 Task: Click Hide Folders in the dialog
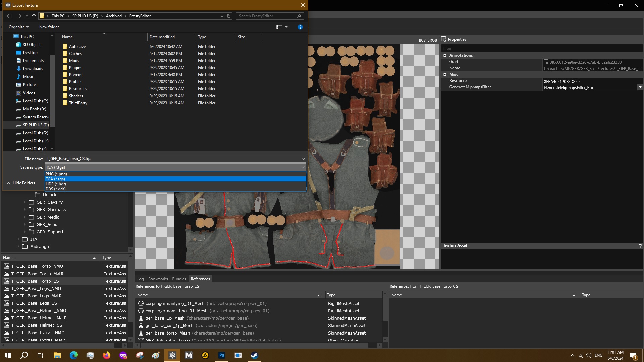(23, 183)
